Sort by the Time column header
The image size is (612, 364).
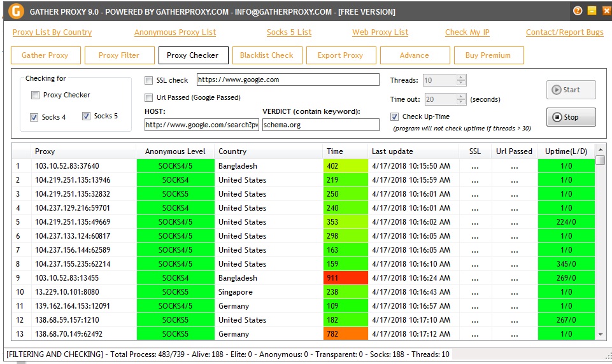click(x=345, y=151)
